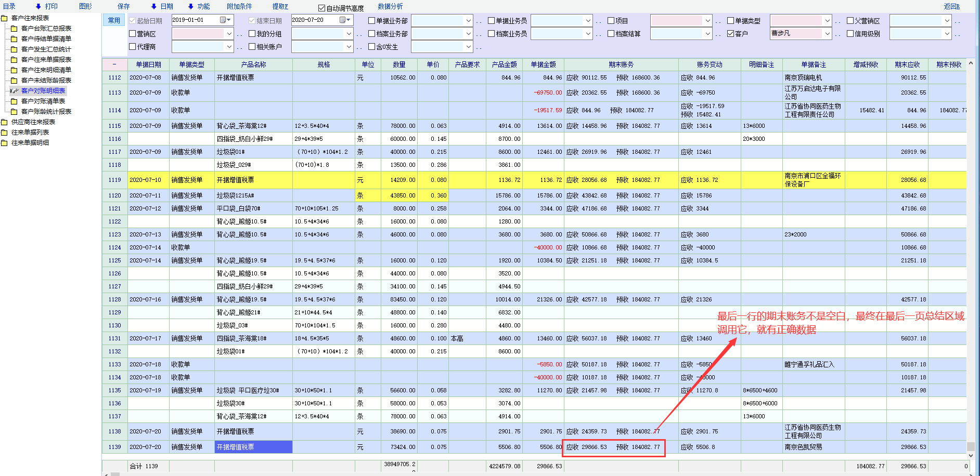Click the blue arrow icon beside 功能

coord(191,7)
